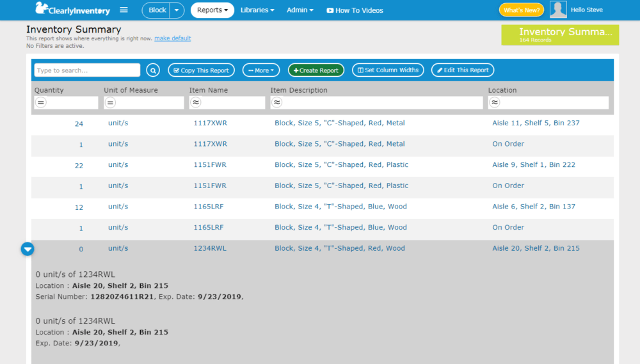The height and width of the screenshot is (364, 640).
Task: Open the Libraries menu
Action: click(x=257, y=10)
